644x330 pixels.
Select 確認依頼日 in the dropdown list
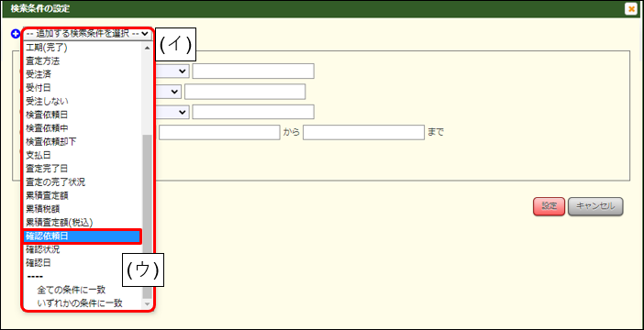click(x=83, y=236)
